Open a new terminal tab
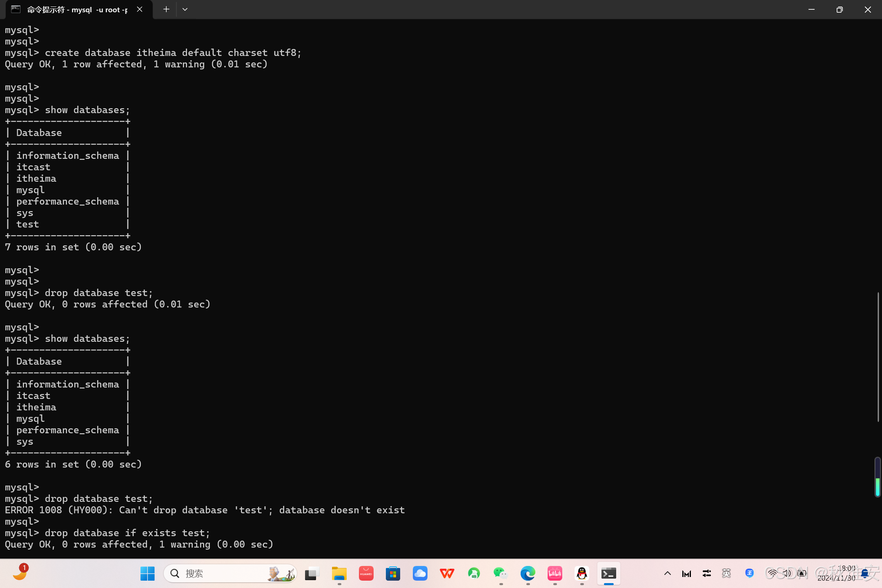The image size is (882, 588). click(166, 9)
